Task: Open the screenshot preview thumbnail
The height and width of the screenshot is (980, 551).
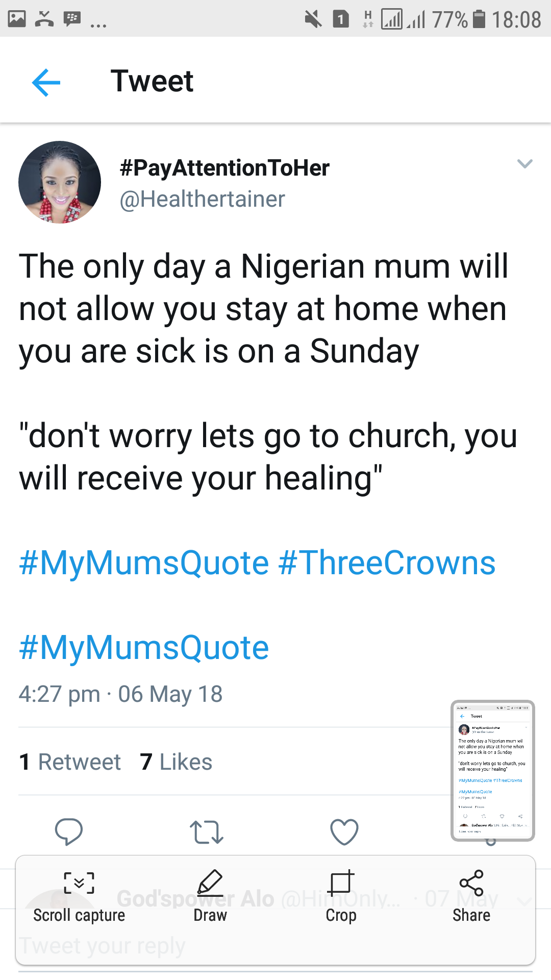Action: 492,770
